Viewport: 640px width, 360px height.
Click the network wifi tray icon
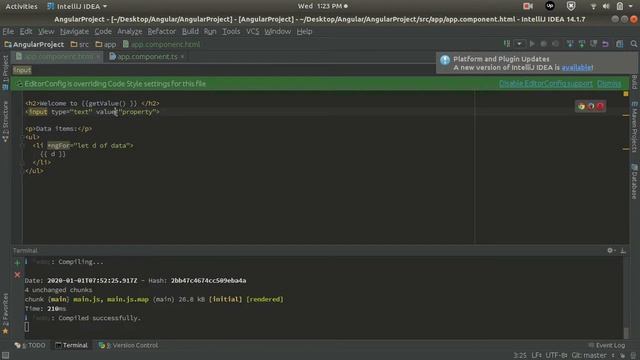click(593, 6)
